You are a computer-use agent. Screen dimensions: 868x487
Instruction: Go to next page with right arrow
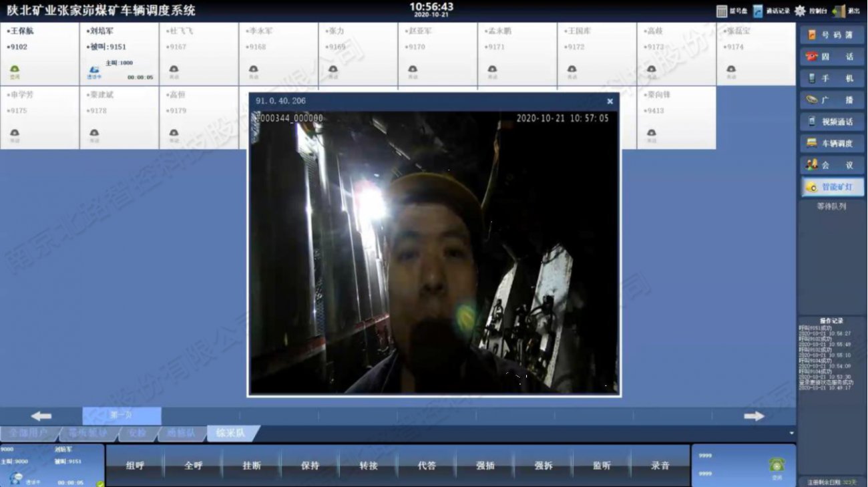tap(754, 416)
